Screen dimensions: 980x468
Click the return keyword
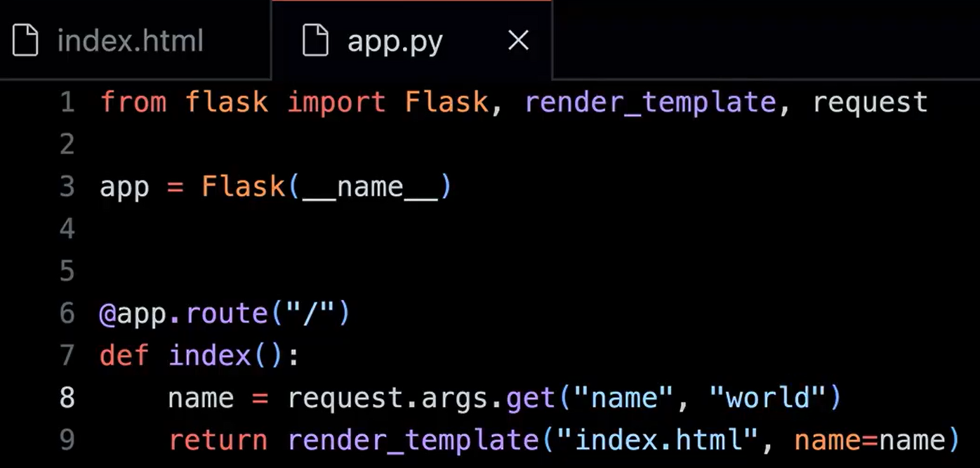click(x=218, y=440)
